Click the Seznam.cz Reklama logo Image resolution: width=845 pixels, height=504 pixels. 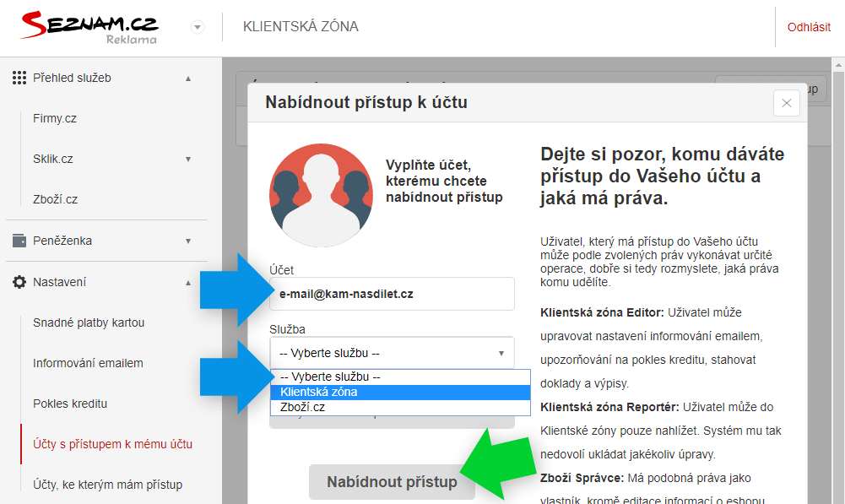tap(89, 27)
